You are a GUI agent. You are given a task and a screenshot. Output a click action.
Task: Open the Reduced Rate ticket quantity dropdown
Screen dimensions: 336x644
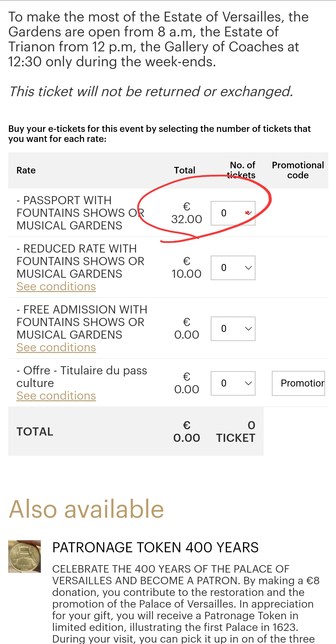233,268
